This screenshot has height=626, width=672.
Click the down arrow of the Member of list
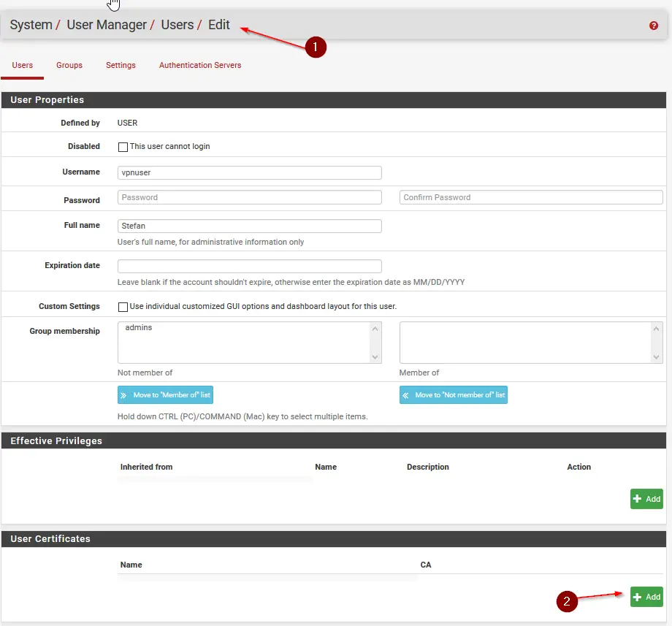coord(656,357)
